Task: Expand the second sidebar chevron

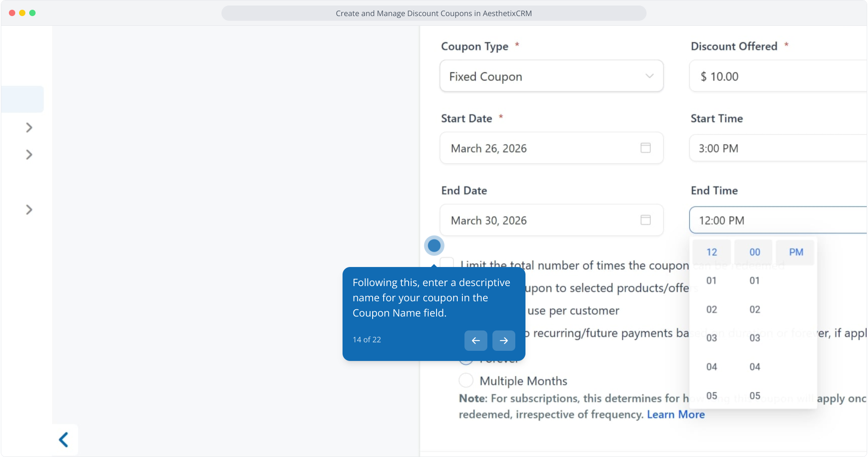Action: click(x=29, y=154)
